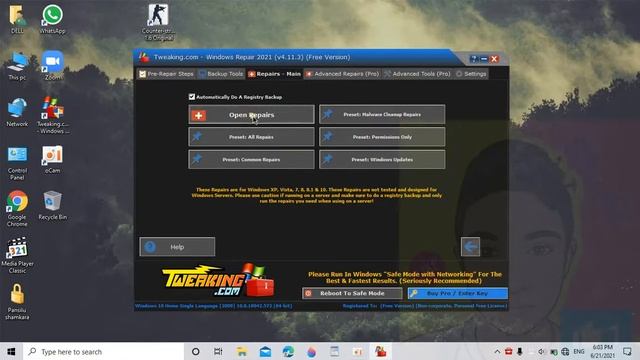Click the pin icon on Preset: Permissions Only
The height and width of the screenshot is (360, 640).
(328, 137)
